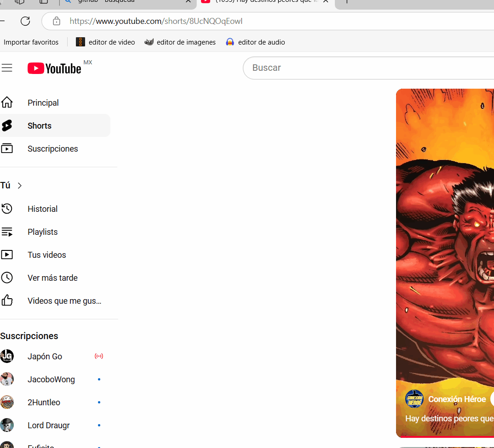Click the 2Huntleo channel avatar
Viewport: 494px width, 448px height.
click(7, 402)
